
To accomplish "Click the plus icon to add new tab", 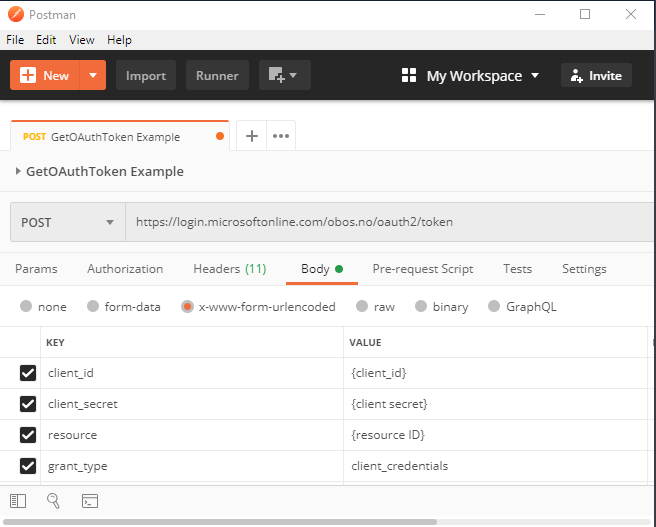I will pos(251,136).
